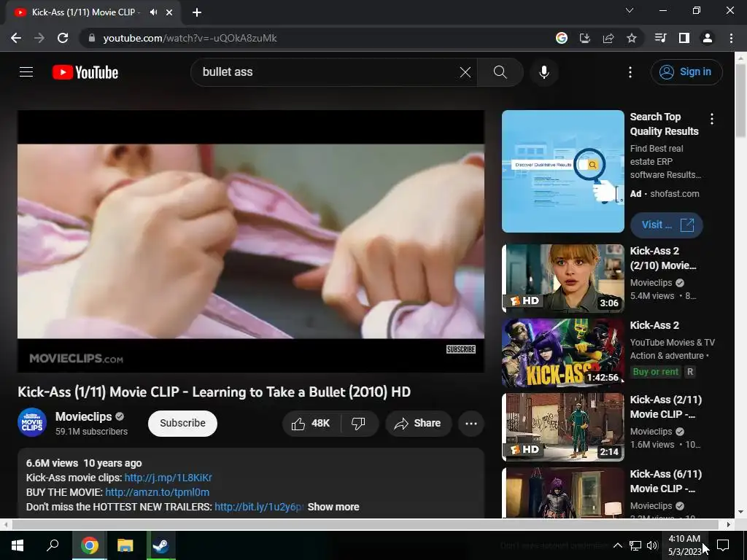Open more actions ellipsis below video
Viewport: 747px width, 560px height.
click(471, 424)
